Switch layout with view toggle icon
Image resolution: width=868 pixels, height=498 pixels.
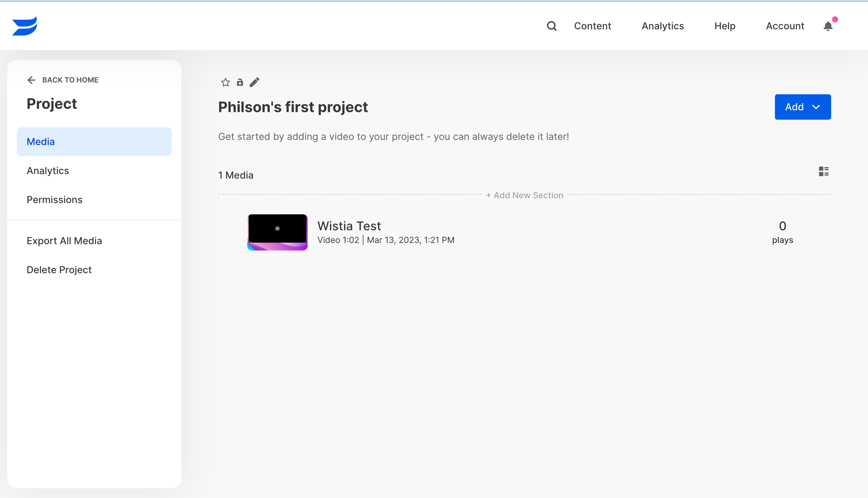824,171
